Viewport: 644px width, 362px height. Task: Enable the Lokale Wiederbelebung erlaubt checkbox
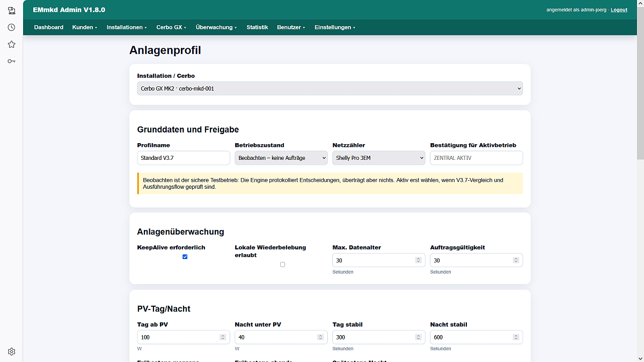click(x=282, y=264)
